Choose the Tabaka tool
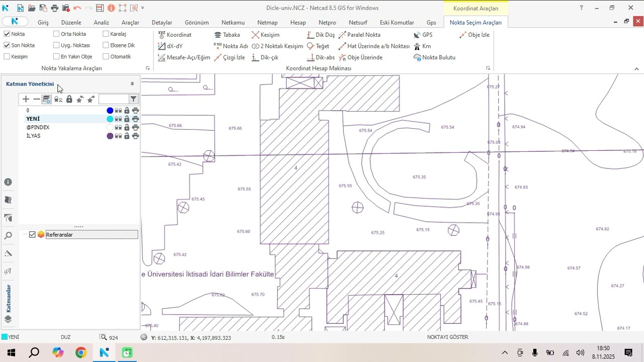 (227, 35)
